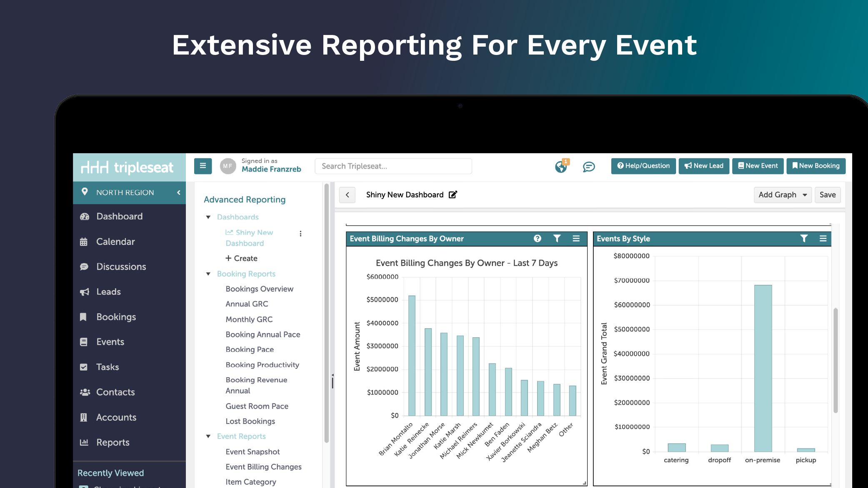Open the Add Graph dropdown
Image resolution: width=868 pixels, height=488 pixels.
click(782, 195)
